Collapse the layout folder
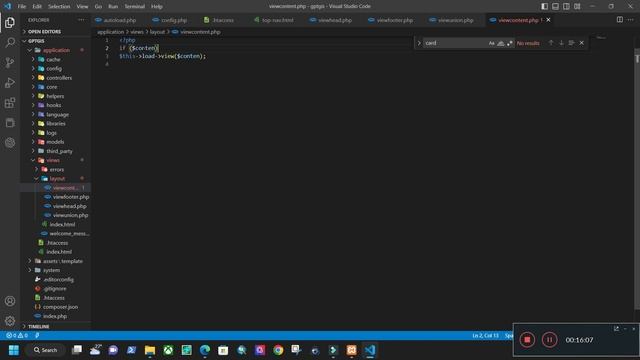The width and height of the screenshot is (640, 360). click(x=56, y=178)
